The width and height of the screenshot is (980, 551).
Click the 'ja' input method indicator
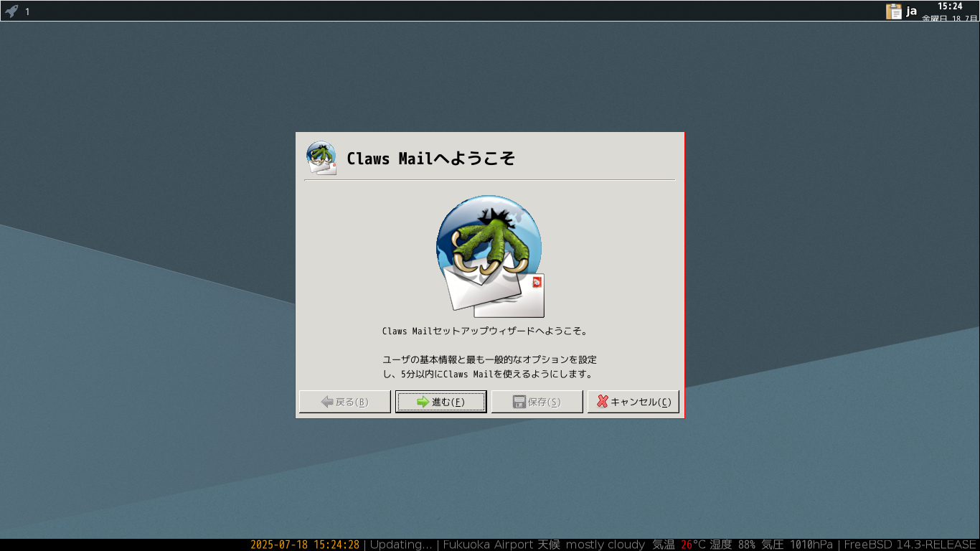click(912, 11)
